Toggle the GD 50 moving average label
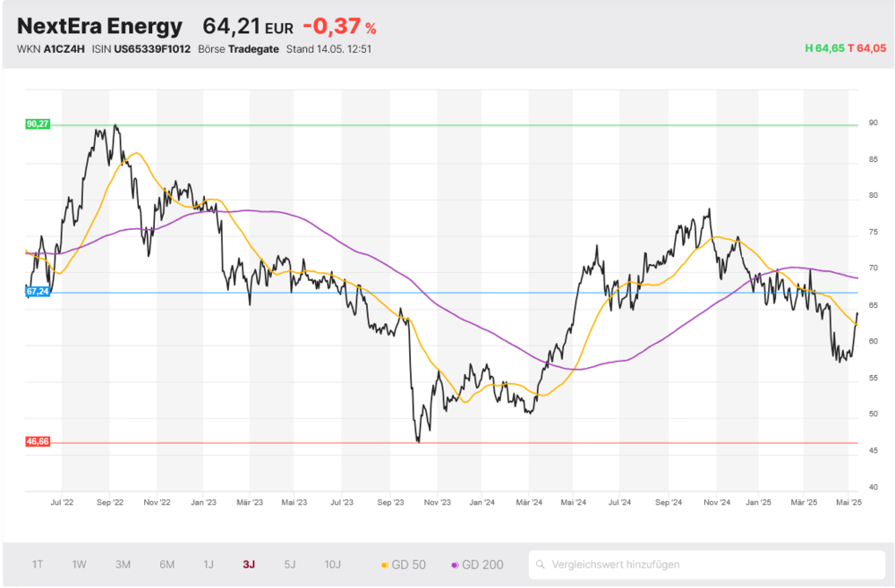895x588 pixels. [409, 565]
